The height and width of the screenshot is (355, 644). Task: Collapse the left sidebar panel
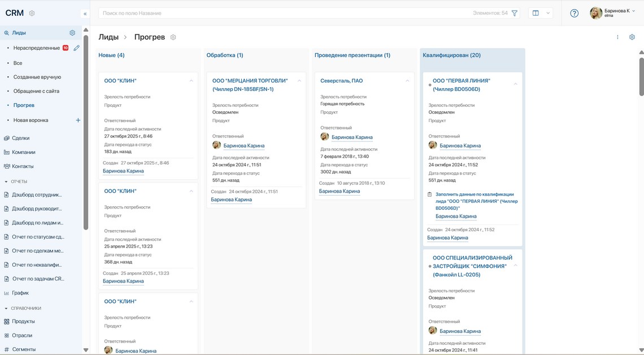[x=85, y=14]
